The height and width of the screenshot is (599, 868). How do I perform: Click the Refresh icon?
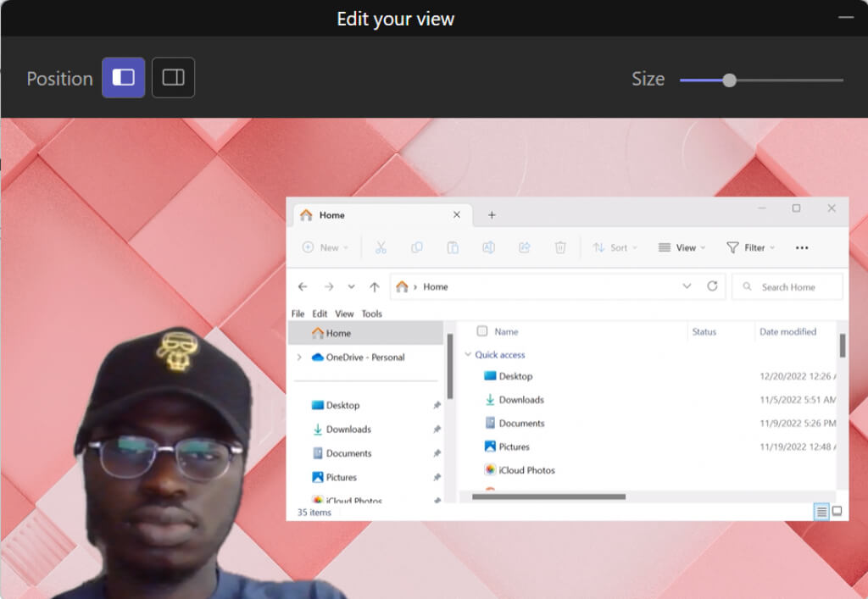click(712, 286)
